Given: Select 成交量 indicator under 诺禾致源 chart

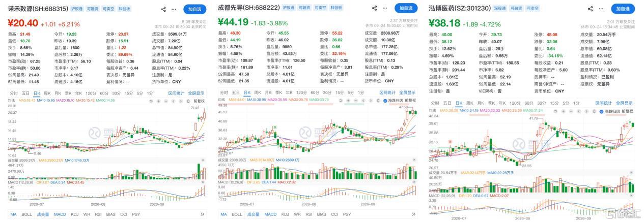Looking at the screenshot, I should [43, 215].
